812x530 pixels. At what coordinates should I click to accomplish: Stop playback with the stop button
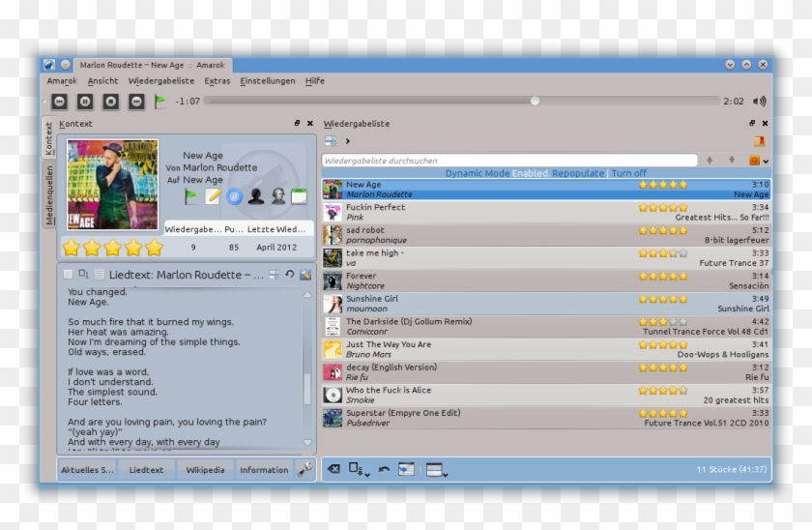(x=110, y=102)
